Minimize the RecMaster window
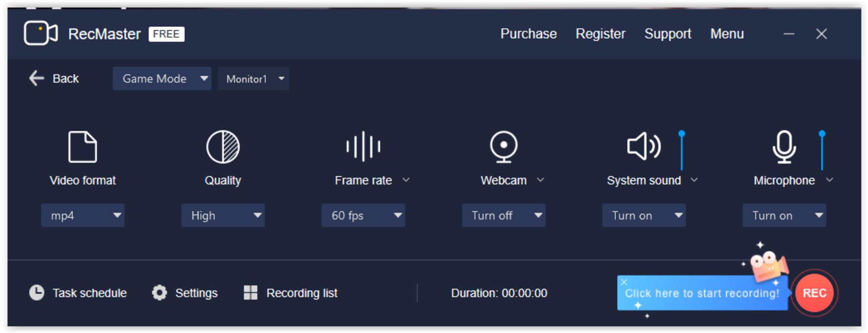Viewport: 868px width, 333px height. 789,34
